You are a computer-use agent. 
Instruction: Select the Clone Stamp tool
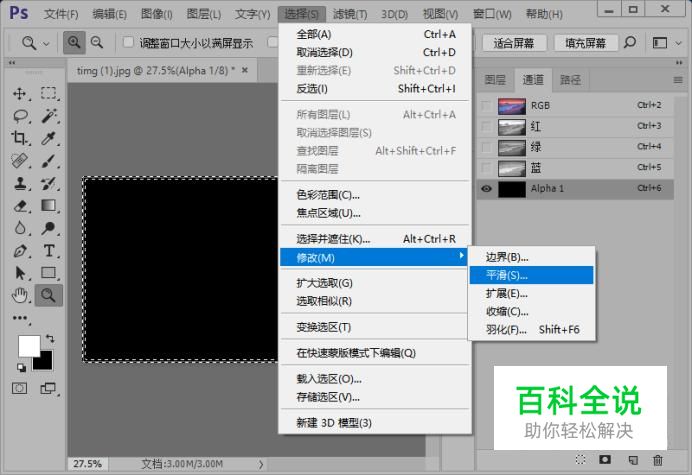coord(19,183)
